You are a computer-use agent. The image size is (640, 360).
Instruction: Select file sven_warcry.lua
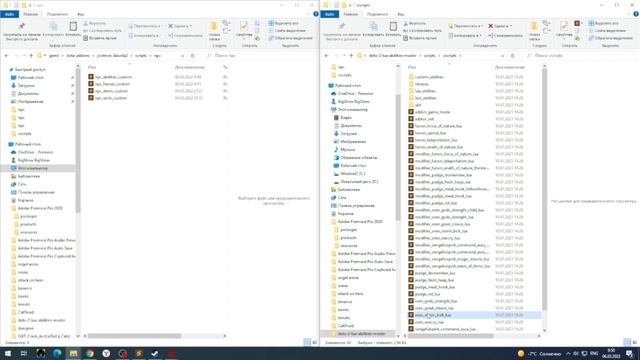(429, 322)
